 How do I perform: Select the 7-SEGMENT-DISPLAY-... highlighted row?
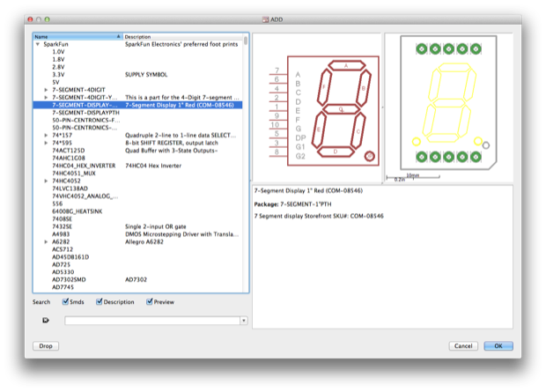(137, 105)
